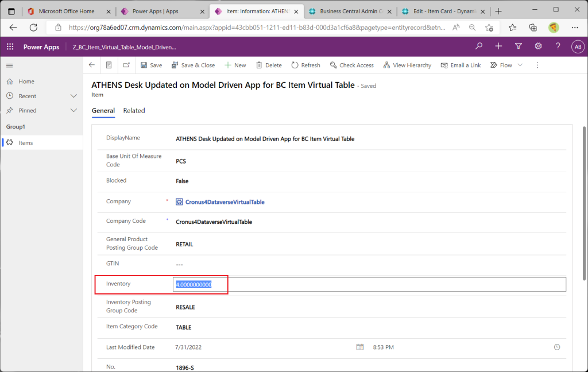
Task: Delete the current item record
Action: click(269, 65)
